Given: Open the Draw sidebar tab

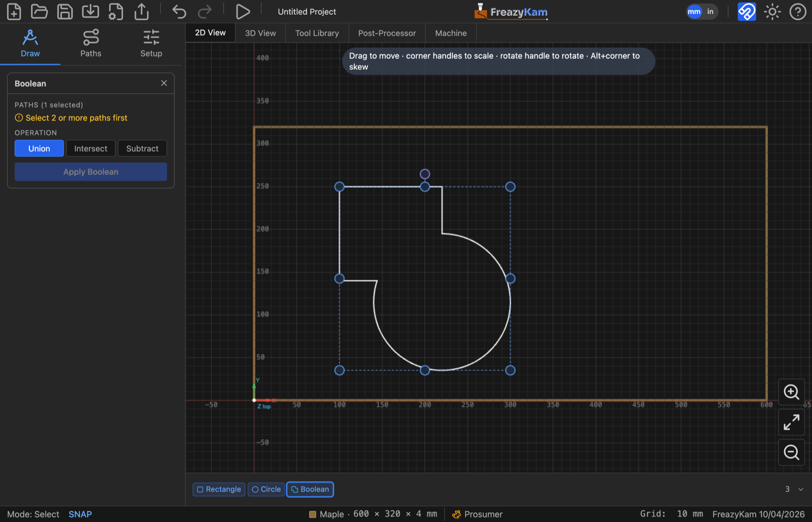Looking at the screenshot, I should click(30, 44).
